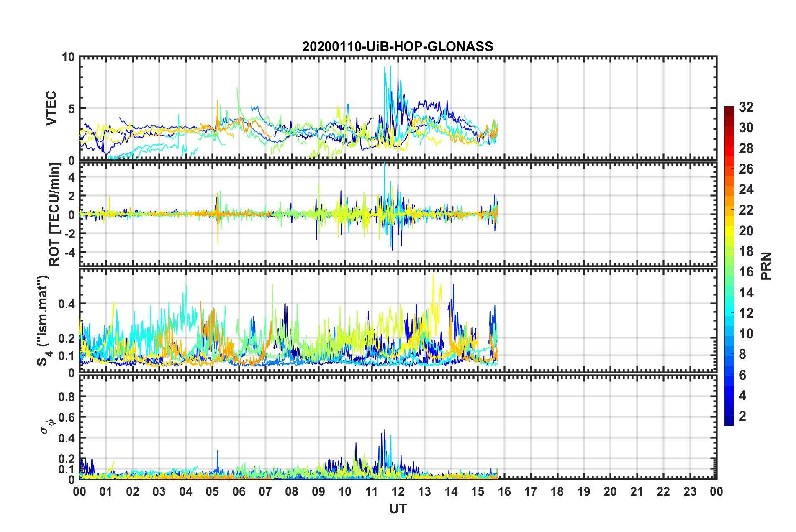Click the yellow section of the PRN colorbar
The image size is (796, 532).
729,231
